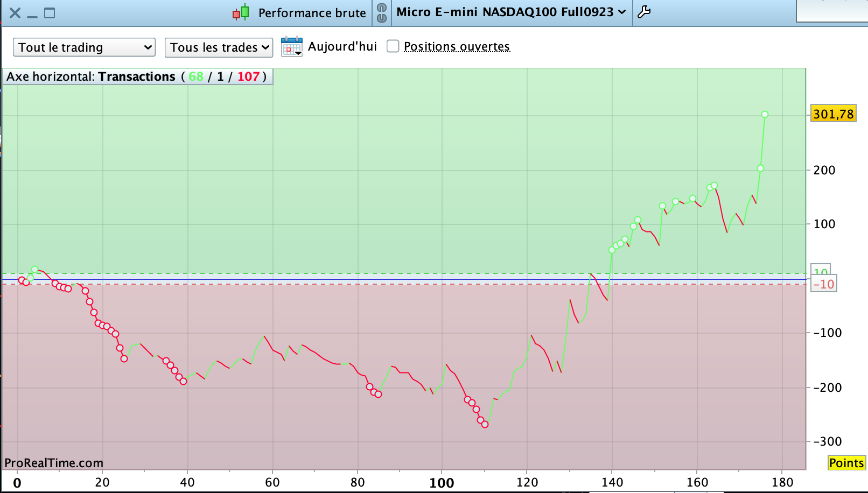Open the Tout le trading dropdown

85,47
